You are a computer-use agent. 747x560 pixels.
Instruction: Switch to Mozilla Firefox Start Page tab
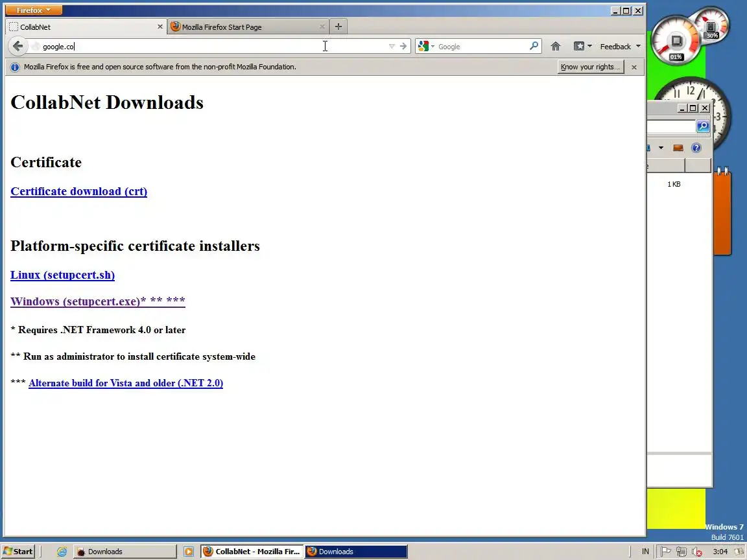248,27
